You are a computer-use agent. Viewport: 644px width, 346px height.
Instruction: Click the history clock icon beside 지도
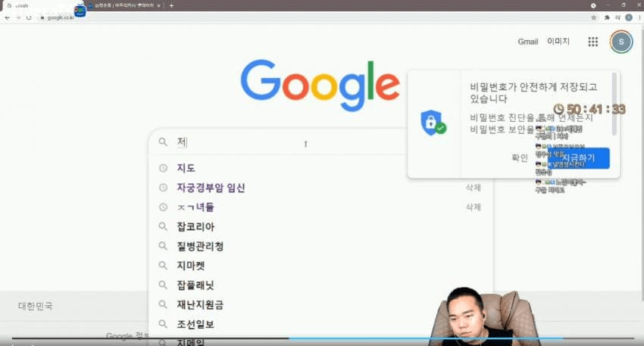[x=163, y=168]
